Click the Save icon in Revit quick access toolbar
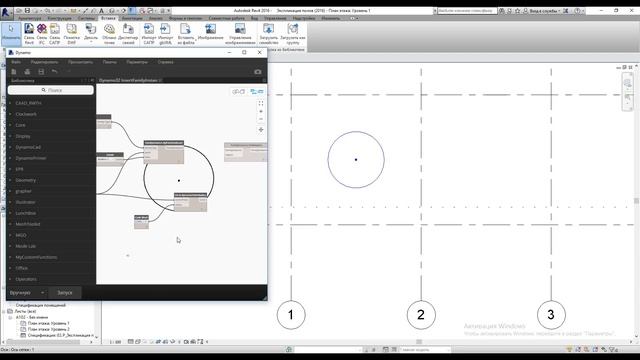 point(27,11)
